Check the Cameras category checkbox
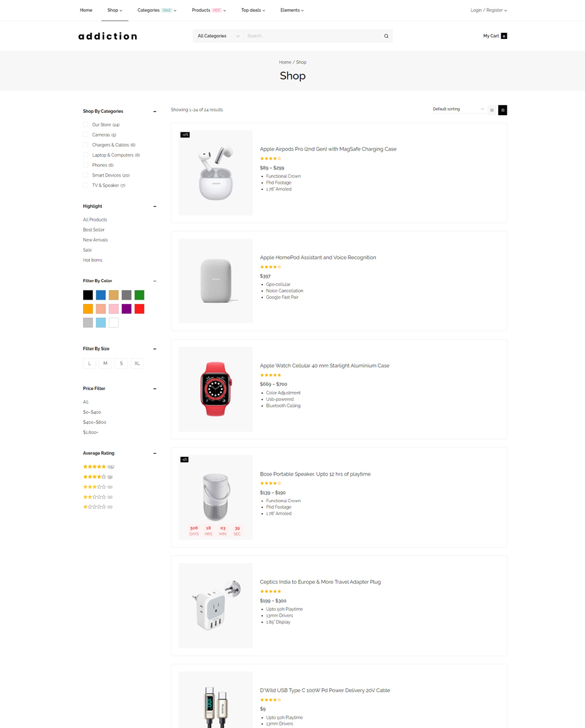The height and width of the screenshot is (728, 585). coord(85,135)
